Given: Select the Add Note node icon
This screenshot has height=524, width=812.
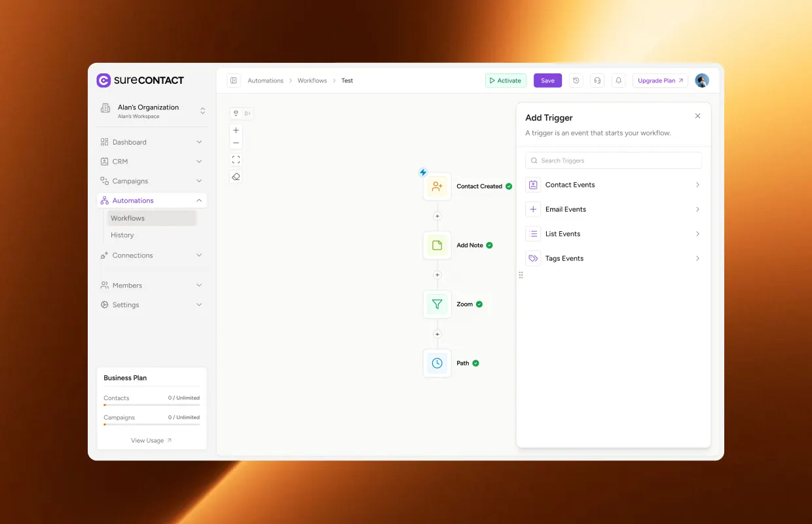Looking at the screenshot, I should [437, 246].
